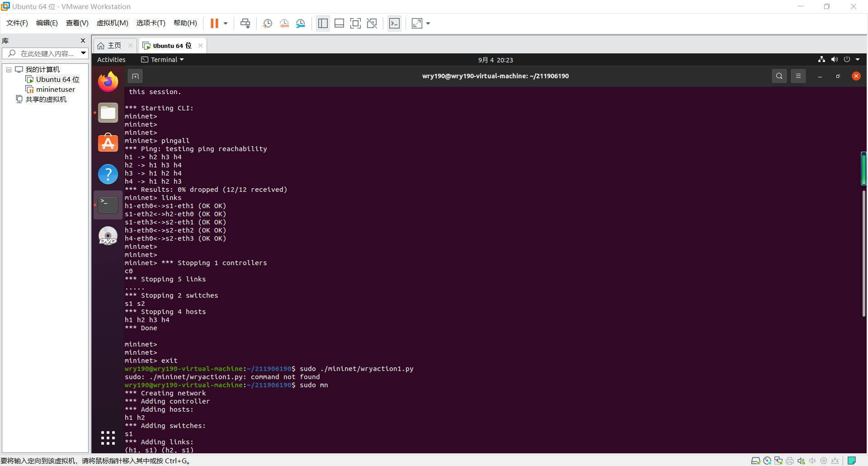The height and width of the screenshot is (466, 868).
Task: Expand the library search dropdown arrow
Action: click(x=84, y=53)
